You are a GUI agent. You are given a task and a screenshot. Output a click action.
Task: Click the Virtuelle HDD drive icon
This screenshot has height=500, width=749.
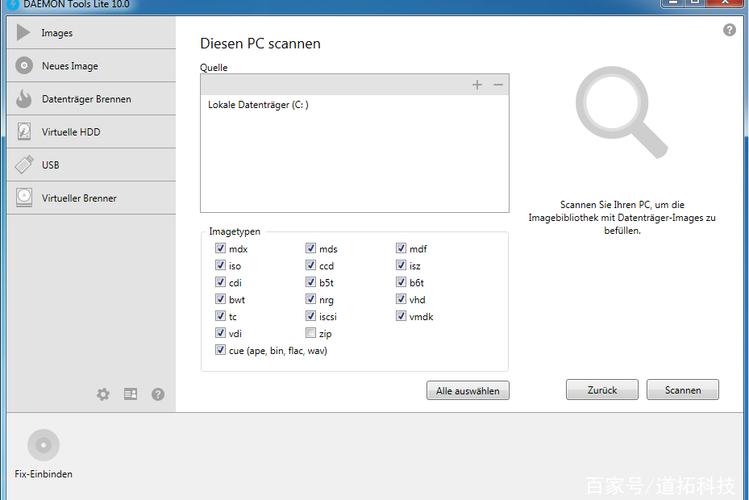coord(24,131)
